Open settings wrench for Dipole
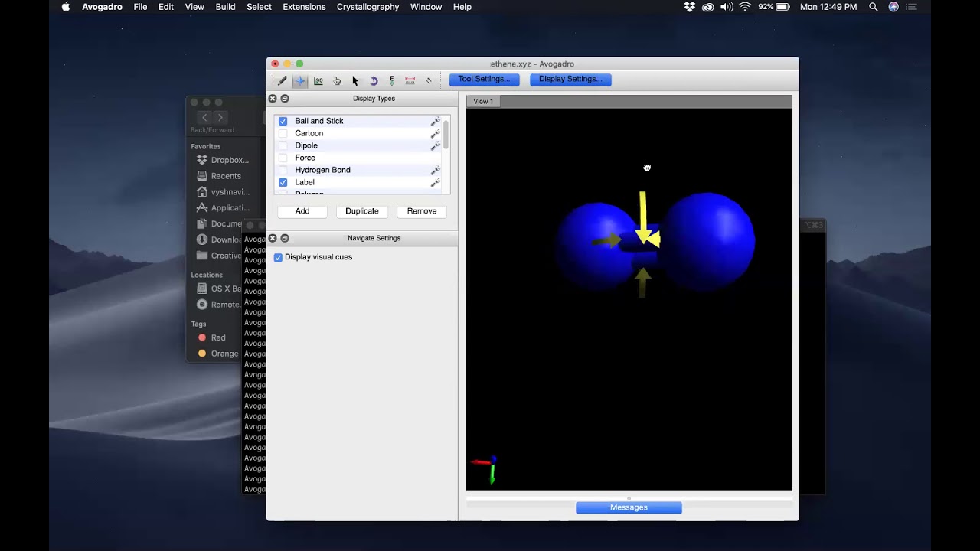Viewport: 980px width, 551px height. [435, 145]
